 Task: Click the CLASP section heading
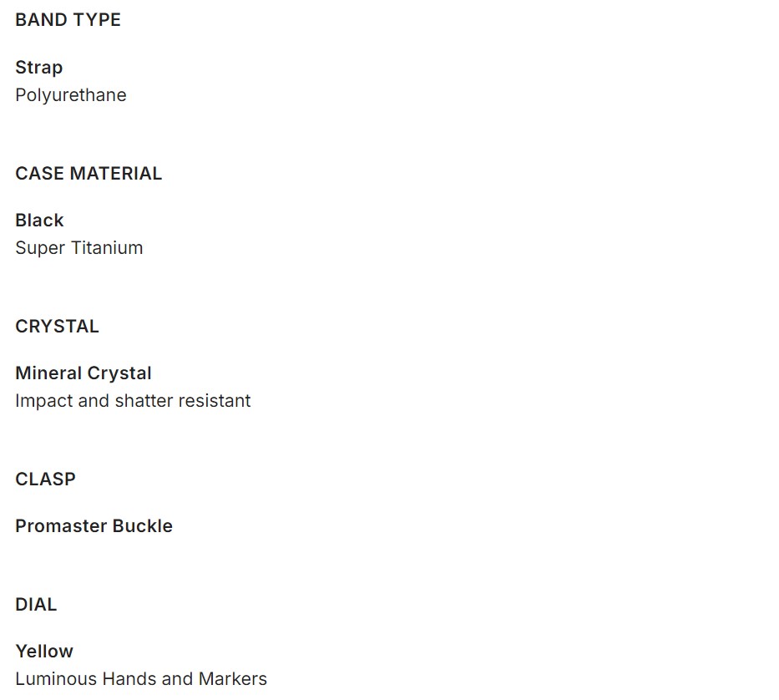click(45, 479)
